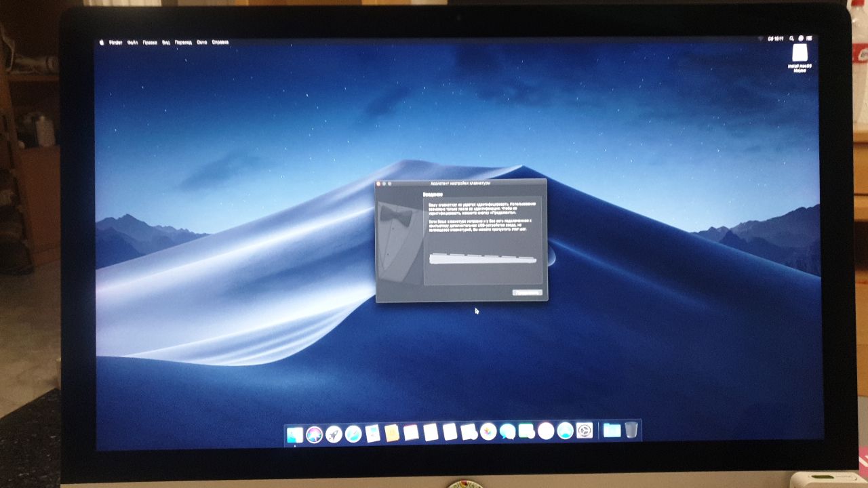Open Calendar icon in Dock
868x488 pixels.
pyautogui.click(x=411, y=432)
